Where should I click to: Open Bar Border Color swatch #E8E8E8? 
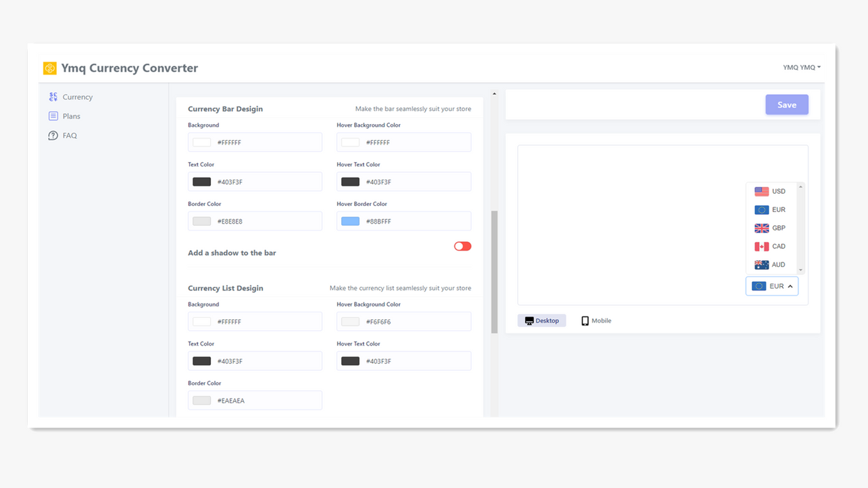click(201, 221)
